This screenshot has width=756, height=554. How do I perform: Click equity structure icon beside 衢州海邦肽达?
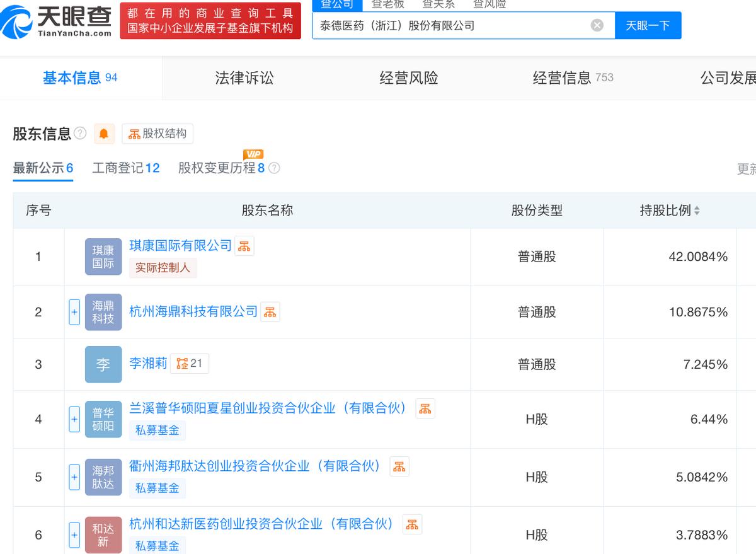(x=399, y=466)
